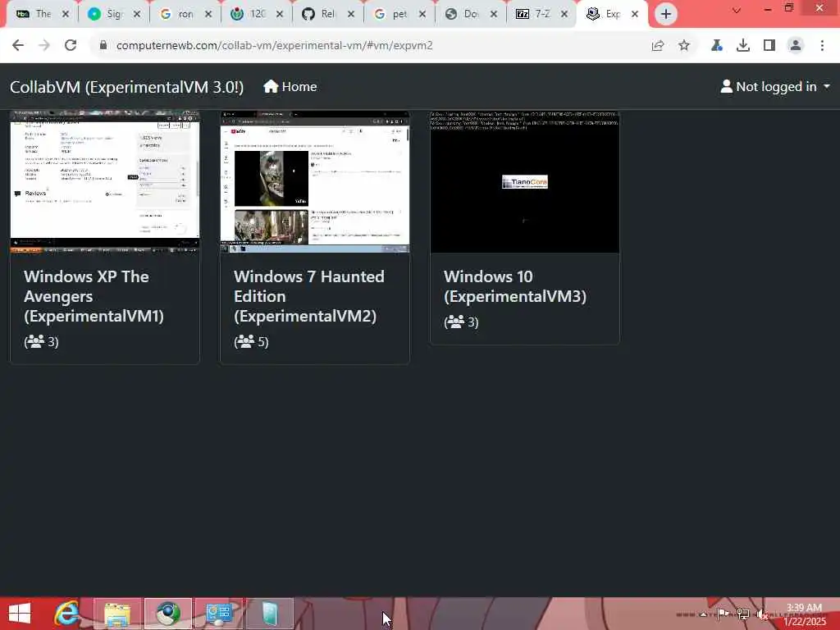Click the share page icon in address bar

(x=658, y=46)
